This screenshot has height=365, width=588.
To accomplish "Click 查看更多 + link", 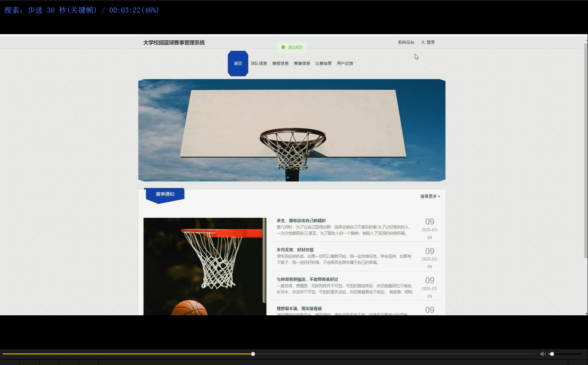I will [x=430, y=196].
